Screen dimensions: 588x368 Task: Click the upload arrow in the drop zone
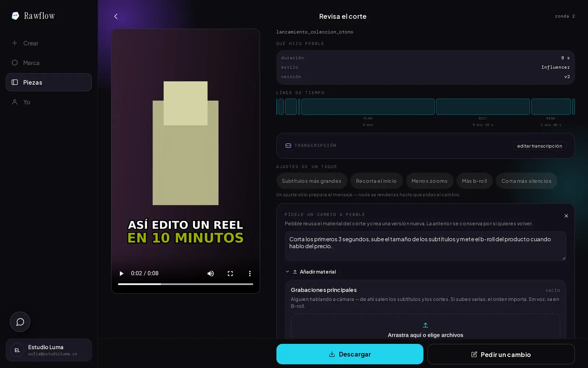[426, 325]
